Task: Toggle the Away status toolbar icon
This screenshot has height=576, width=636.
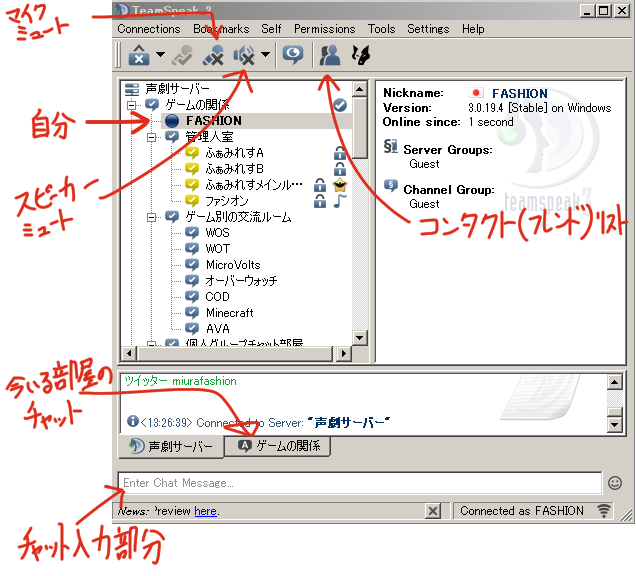Action: (182, 55)
